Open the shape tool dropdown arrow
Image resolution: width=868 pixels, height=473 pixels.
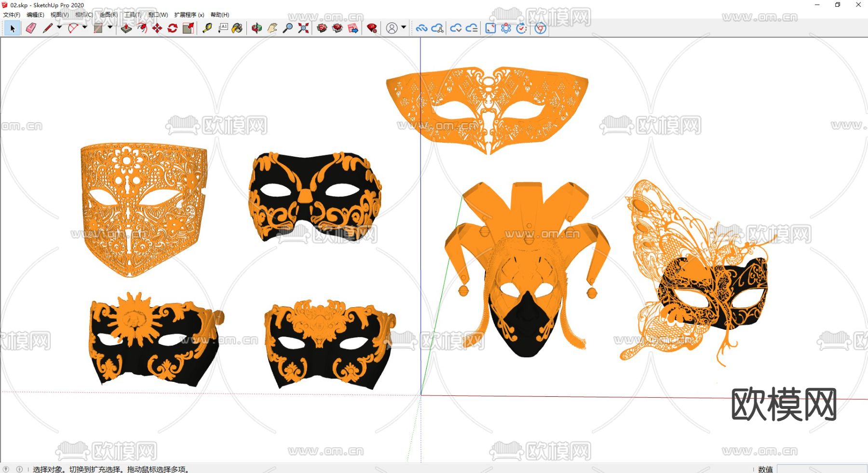point(110,27)
